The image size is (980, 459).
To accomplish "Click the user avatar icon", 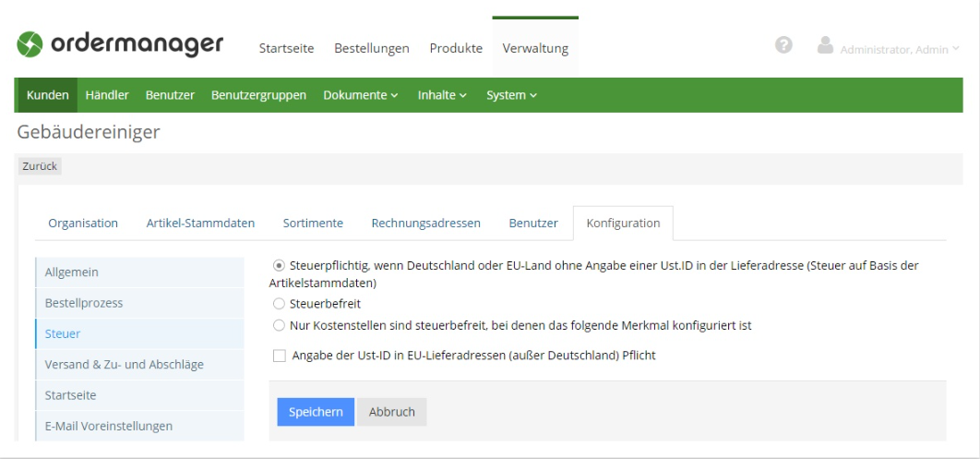I will click(827, 47).
